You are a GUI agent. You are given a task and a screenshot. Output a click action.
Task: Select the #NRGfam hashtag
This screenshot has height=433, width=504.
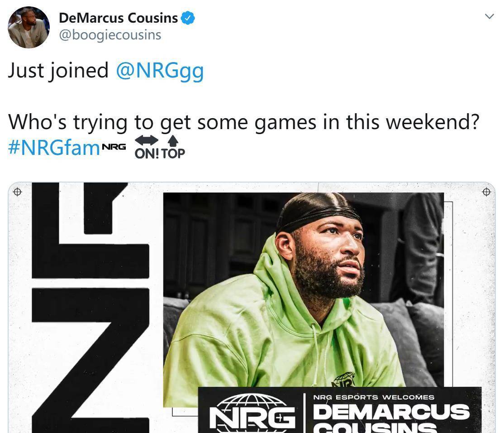(54, 148)
